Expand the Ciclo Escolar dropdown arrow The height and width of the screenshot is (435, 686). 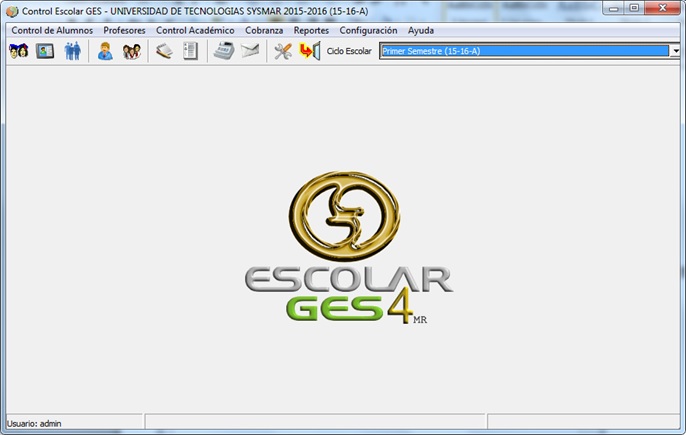point(676,51)
